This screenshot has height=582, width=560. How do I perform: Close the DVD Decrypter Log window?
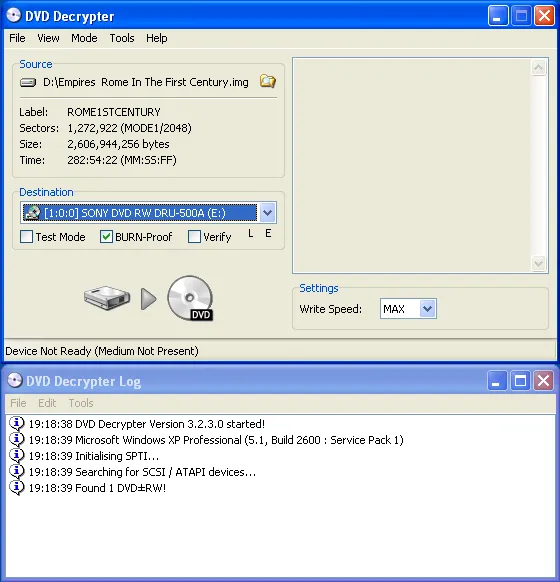tap(544, 381)
